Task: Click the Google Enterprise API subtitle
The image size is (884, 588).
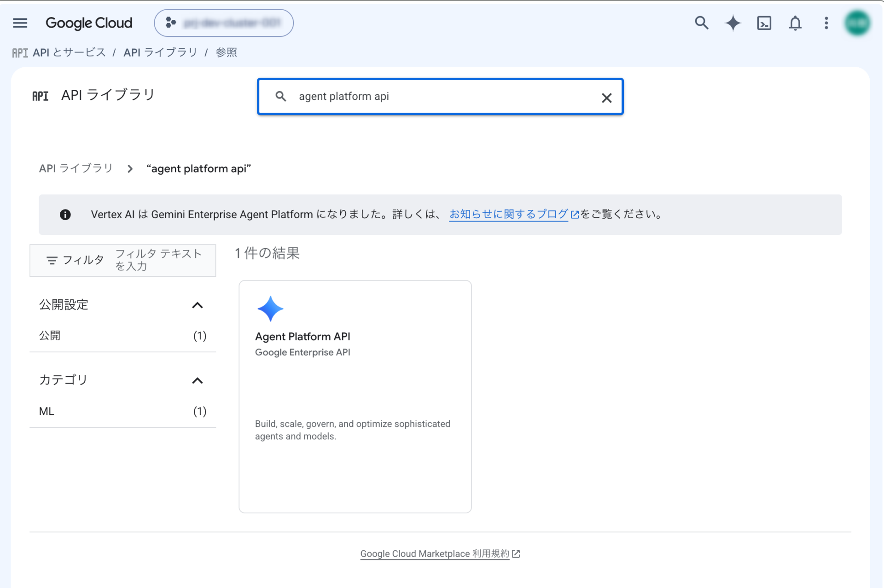Action: coord(302,352)
